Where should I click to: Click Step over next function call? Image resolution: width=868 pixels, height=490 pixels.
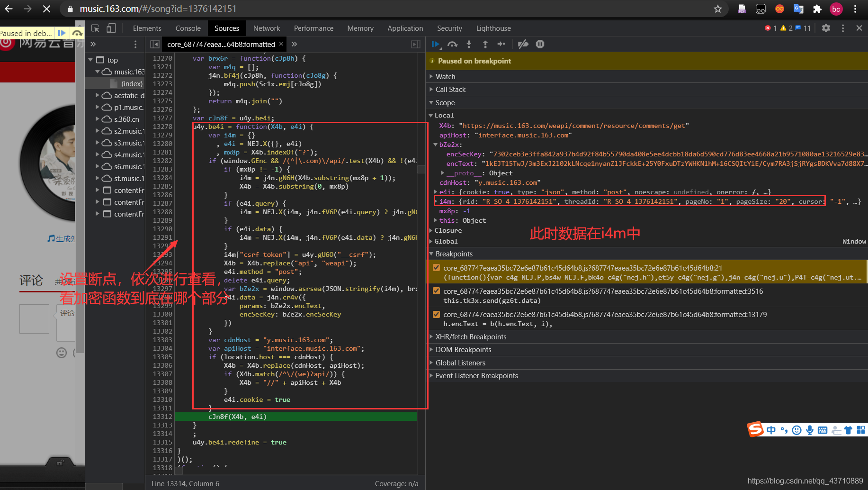453,44
